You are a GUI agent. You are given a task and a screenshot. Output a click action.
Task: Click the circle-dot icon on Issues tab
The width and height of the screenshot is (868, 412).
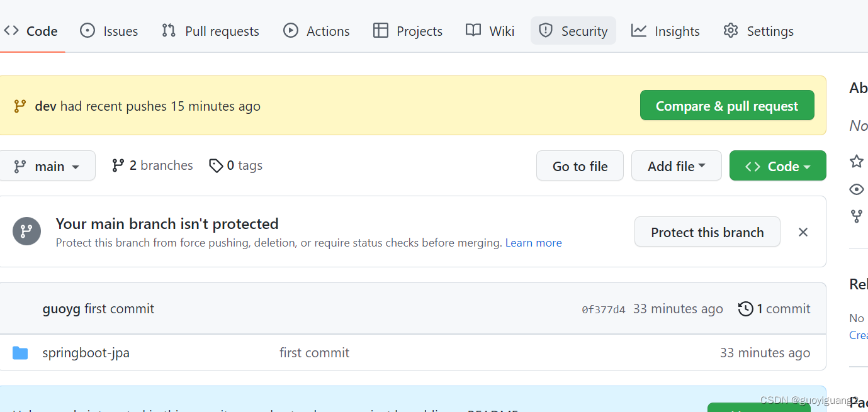click(x=87, y=30)
